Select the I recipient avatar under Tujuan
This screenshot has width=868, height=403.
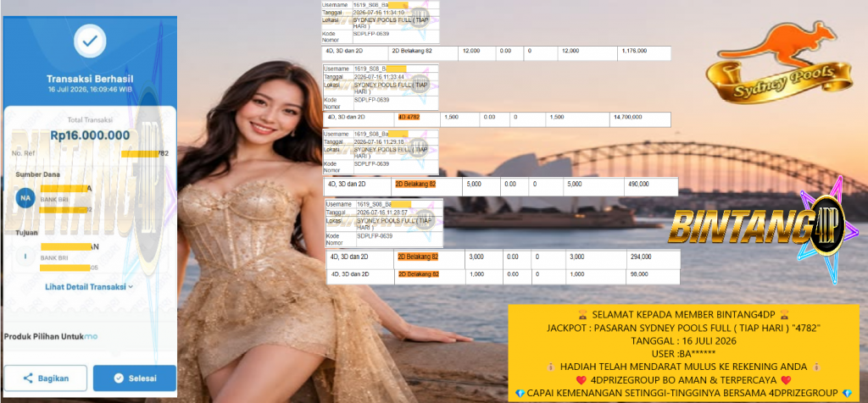(x=25, y=257)
